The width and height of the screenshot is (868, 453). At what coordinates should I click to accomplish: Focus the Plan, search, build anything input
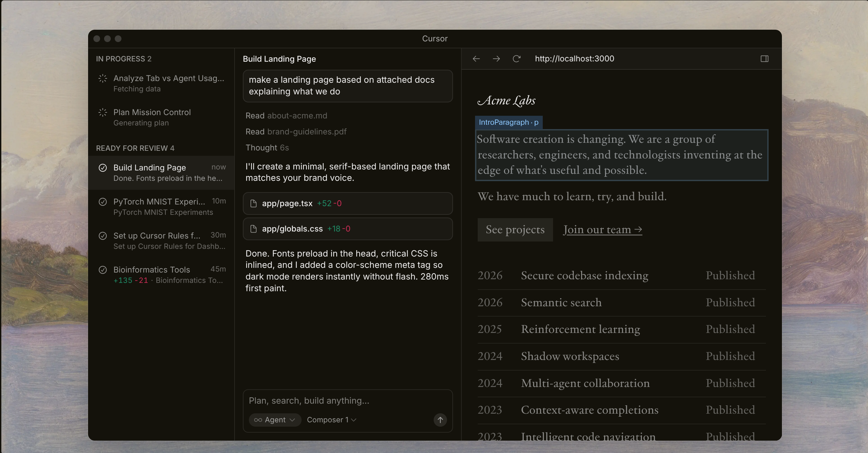[x=337, y=400]
